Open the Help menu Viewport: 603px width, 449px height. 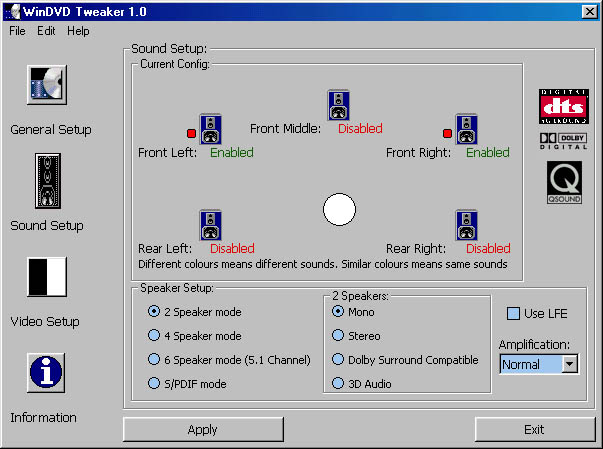78,31
